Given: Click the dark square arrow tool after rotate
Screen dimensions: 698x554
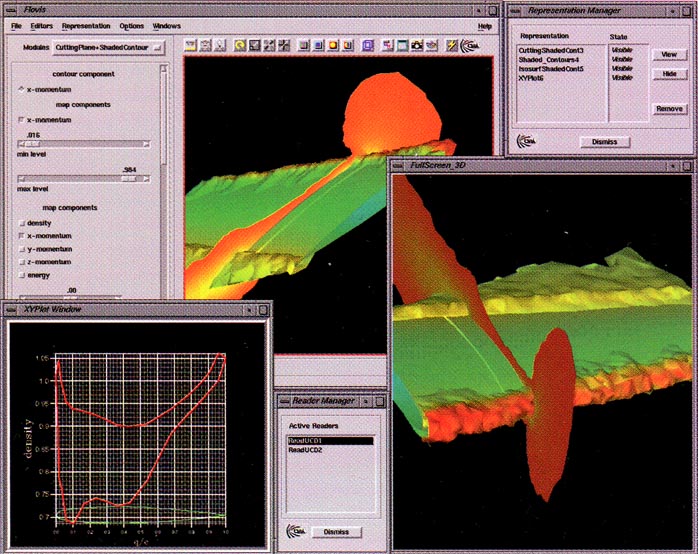Looking at the screenshot, I should [254, 45].
